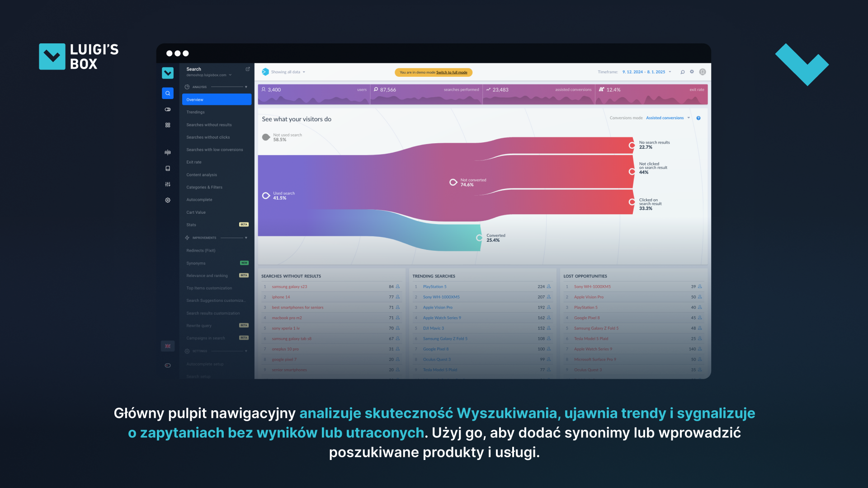Click DJI Mavic 3 trending search link
The width and height of the screenshot is (868, 488).
(433, 328)
